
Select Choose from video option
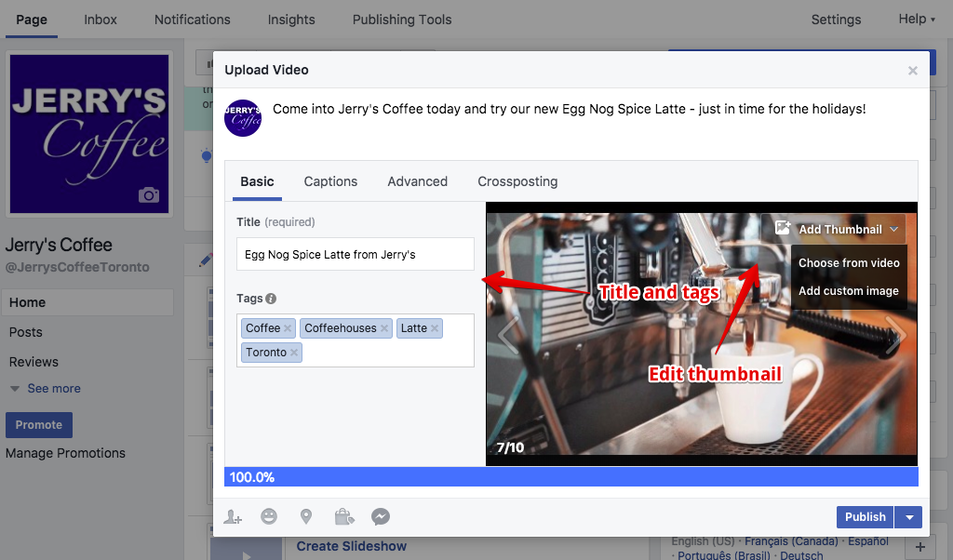[x=849, y=263]
